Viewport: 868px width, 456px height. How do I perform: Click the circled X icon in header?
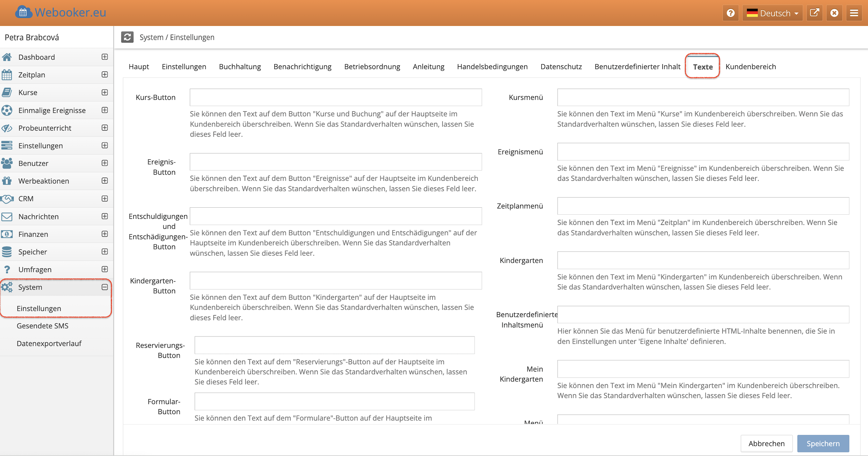pos(834,13)
